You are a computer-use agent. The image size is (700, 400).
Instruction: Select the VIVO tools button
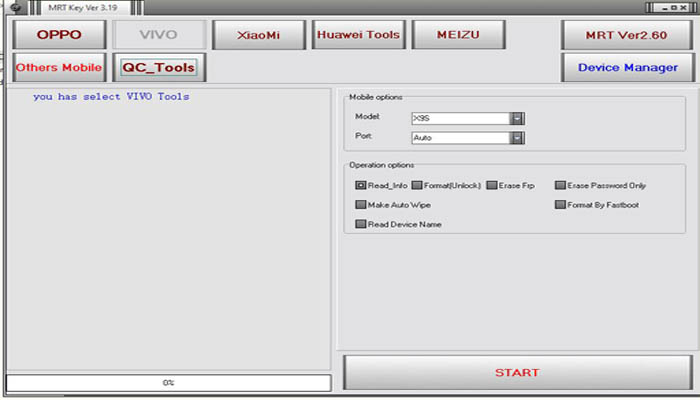tap(159, 34)
